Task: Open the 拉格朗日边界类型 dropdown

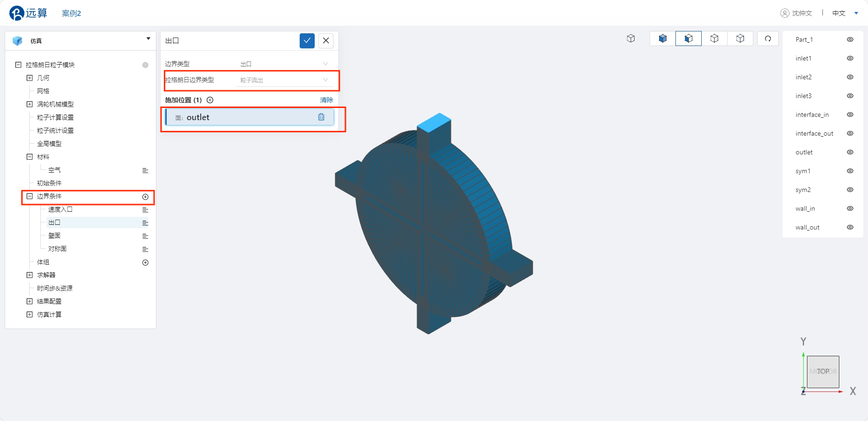Action: pos(284,80)
